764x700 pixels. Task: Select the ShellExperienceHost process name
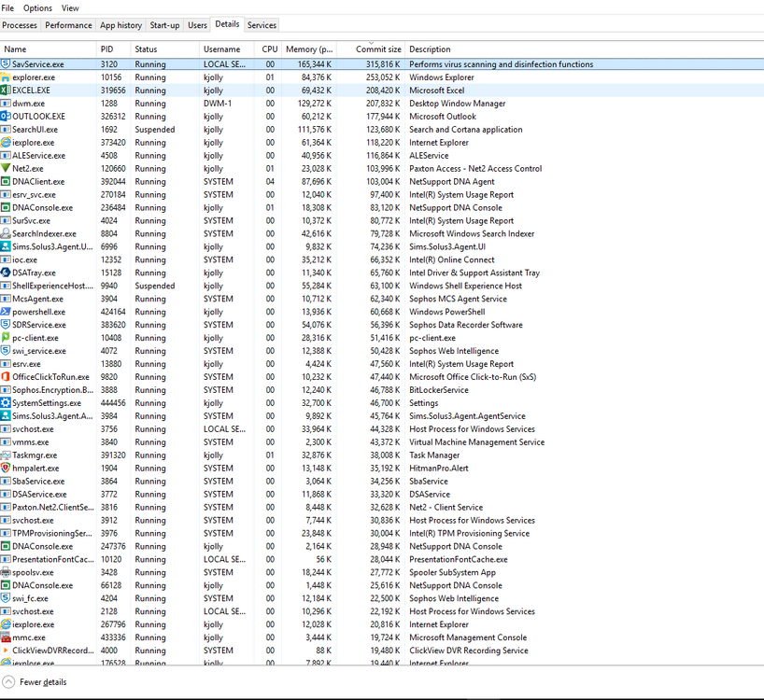coord(52,286)
